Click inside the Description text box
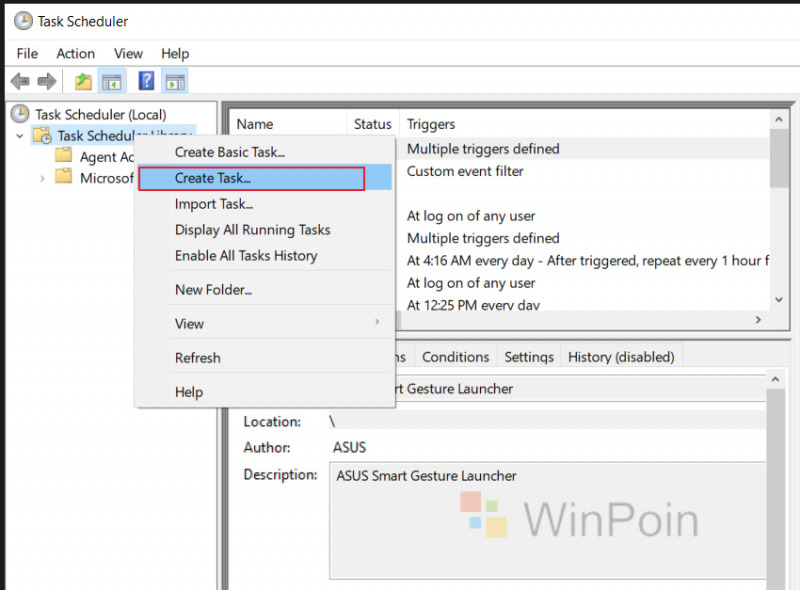 (547, 521)
